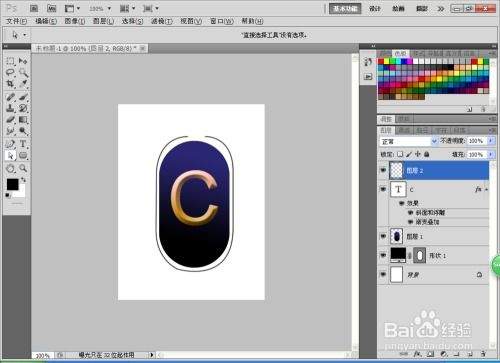
Task: Toggle visibility of 图层 1 layer
Action: tap(383, 236)
